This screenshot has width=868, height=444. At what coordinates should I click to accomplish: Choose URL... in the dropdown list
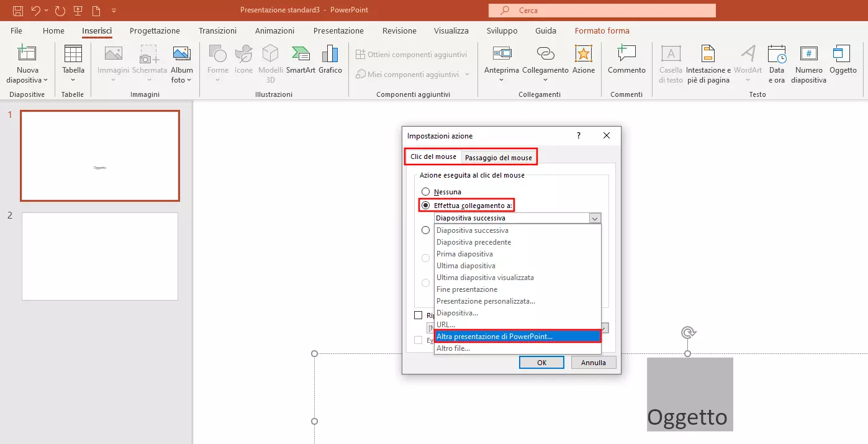click(518, 325)
